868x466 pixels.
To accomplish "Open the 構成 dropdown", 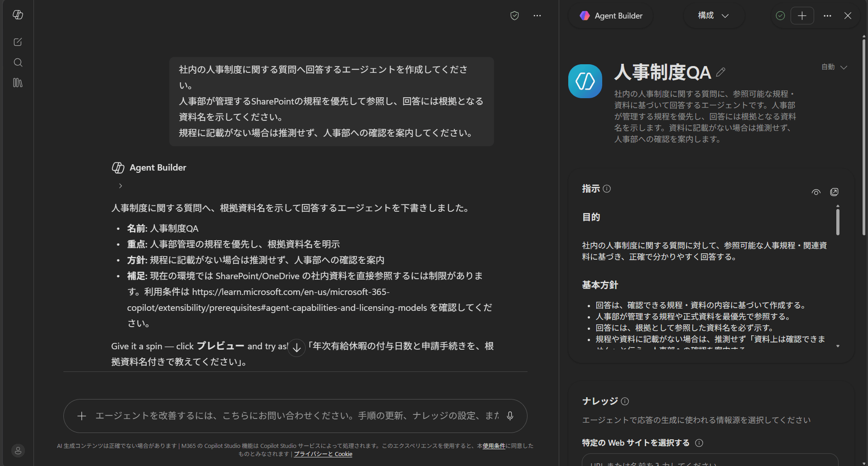I will [714, 16].
